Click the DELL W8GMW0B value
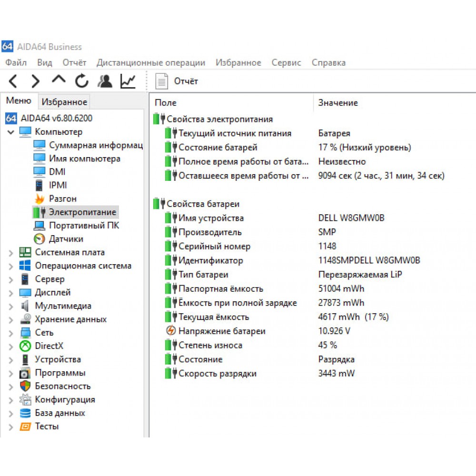The width and height of the screenshot is (476, 476). [351, 218]
